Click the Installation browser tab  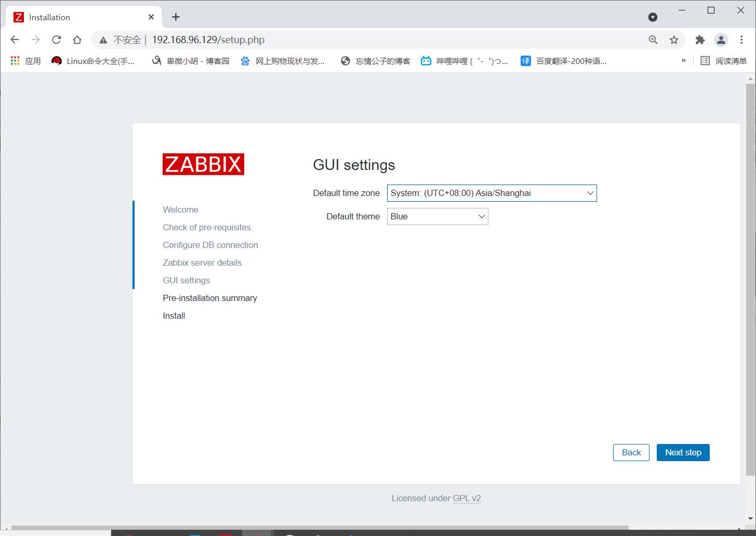pyautogui.click(x=83, y=17)
